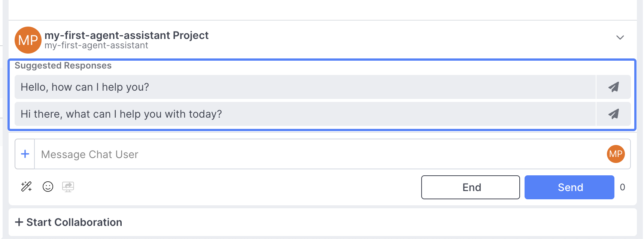The width and height of the screenshot is (644, 239).
Task: Click the Suggested Responses heading
Action: 63,66
